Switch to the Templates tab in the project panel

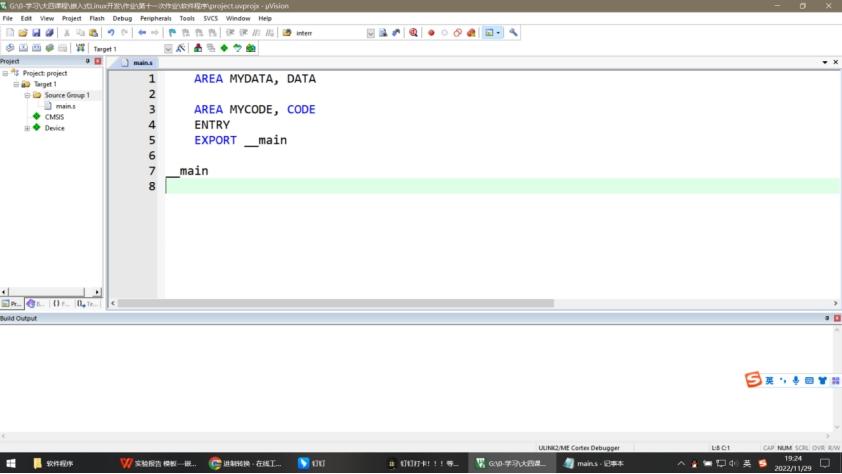click(87, 304)
